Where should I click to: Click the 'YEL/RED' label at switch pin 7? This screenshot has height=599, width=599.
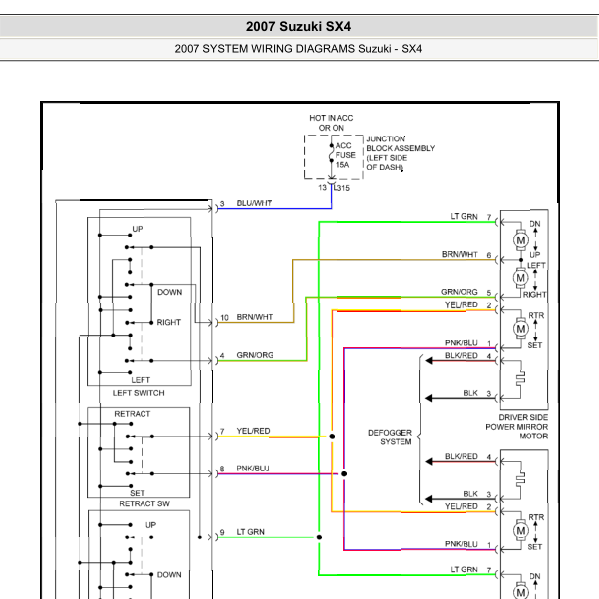pyautogui.click(x=253, y=431)
